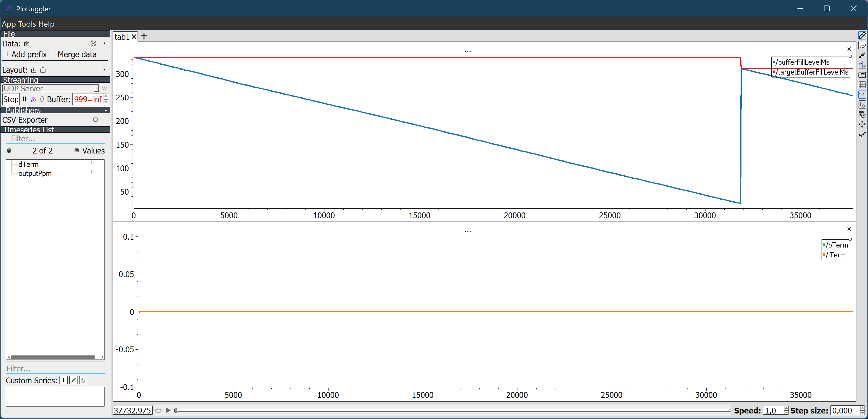The width and height of the screenshot is (868, 419).
Task: Click the date-time calendar clock icon
Action: [862, 115]
